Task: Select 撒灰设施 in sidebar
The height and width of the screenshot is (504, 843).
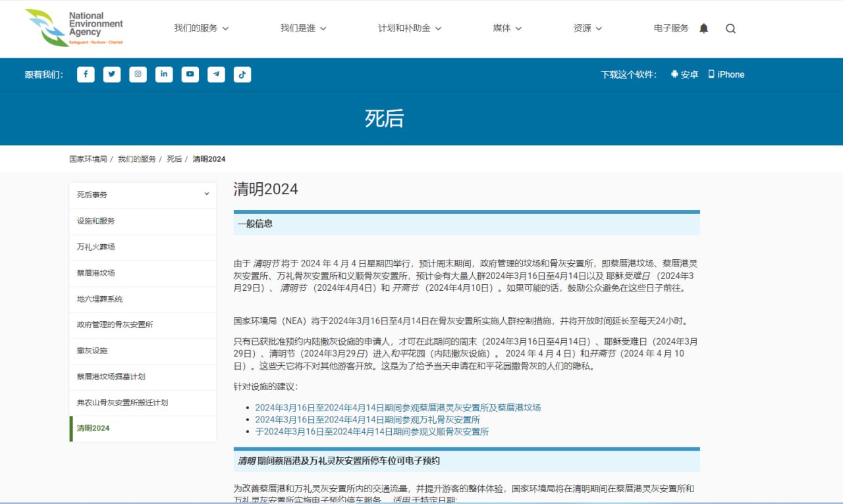Action: pyautogui.click(x=143, y=351)
